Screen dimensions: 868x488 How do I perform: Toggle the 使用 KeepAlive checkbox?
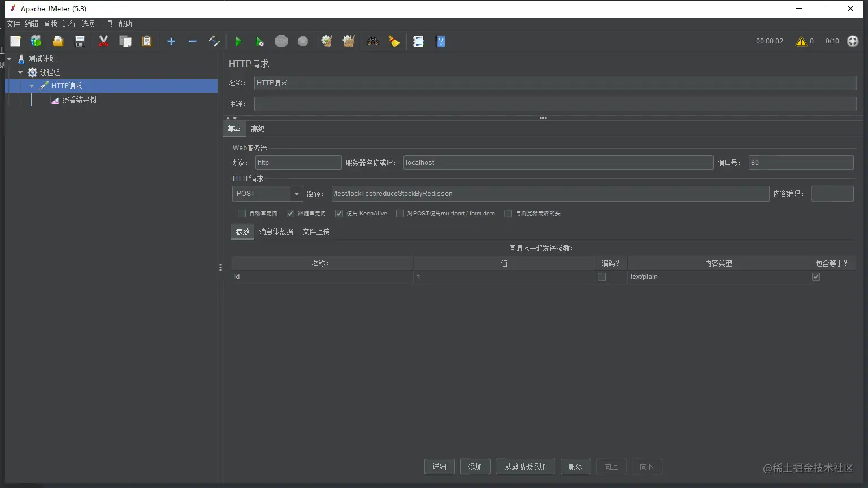coord(339,213)
